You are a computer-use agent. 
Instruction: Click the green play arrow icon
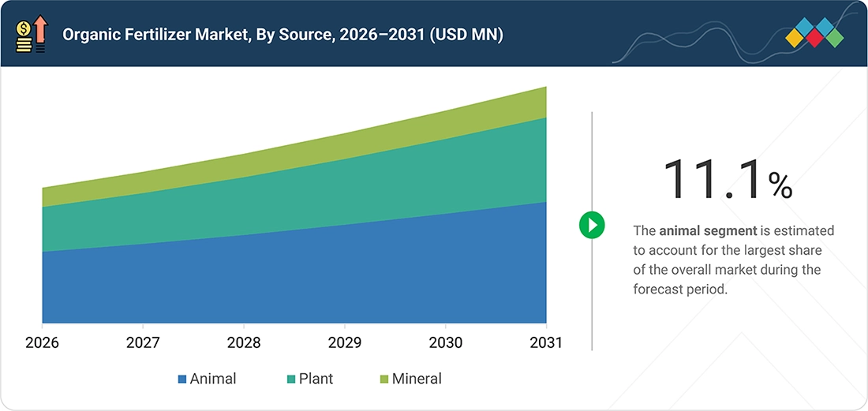pyautogui.click(x=592, y=225)
